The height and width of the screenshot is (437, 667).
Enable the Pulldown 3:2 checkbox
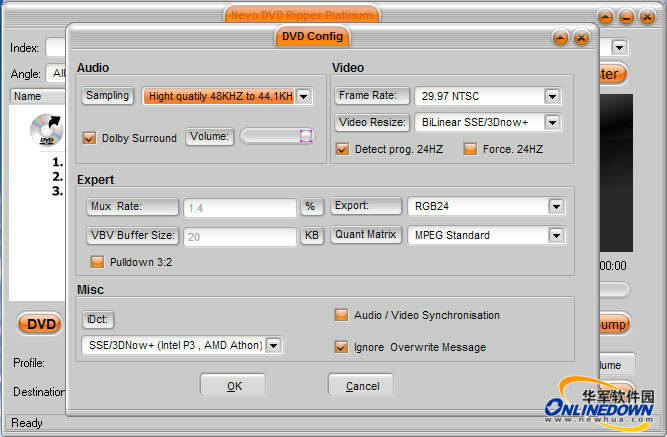coord(97,262)
